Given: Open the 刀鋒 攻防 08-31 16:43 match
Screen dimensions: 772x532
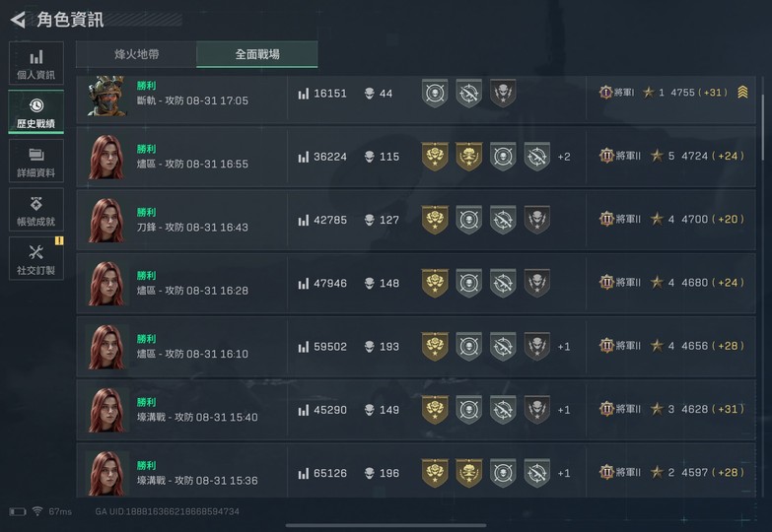Looking at the screenshot, I should (x=192, y=228).
